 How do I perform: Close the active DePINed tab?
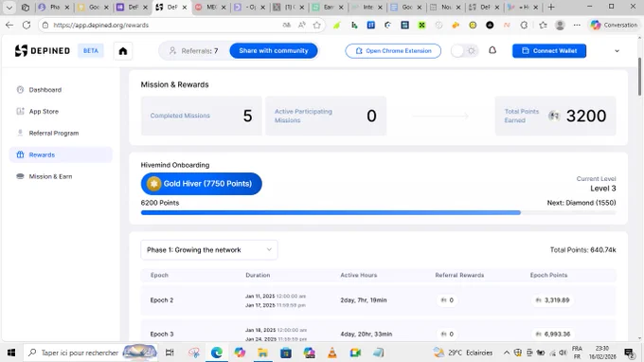(185, 7)
